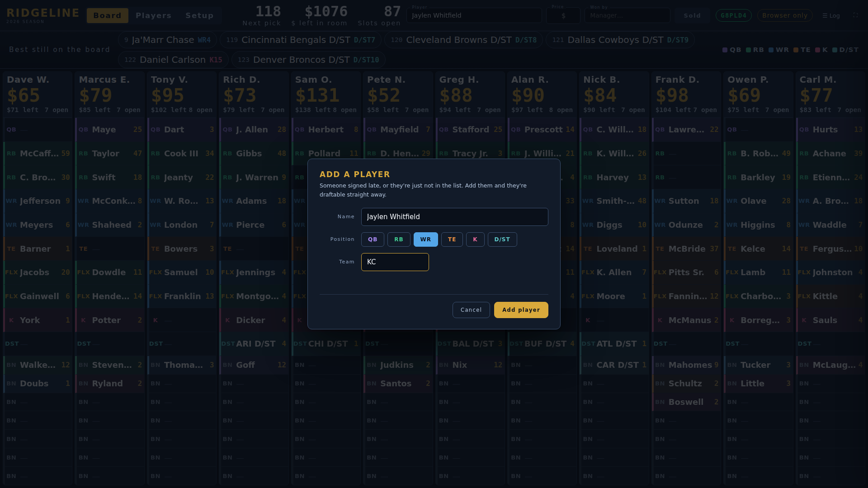Click the Barkley RB roster cell
This screenshot has height=488, width=868.
[758, 178]
